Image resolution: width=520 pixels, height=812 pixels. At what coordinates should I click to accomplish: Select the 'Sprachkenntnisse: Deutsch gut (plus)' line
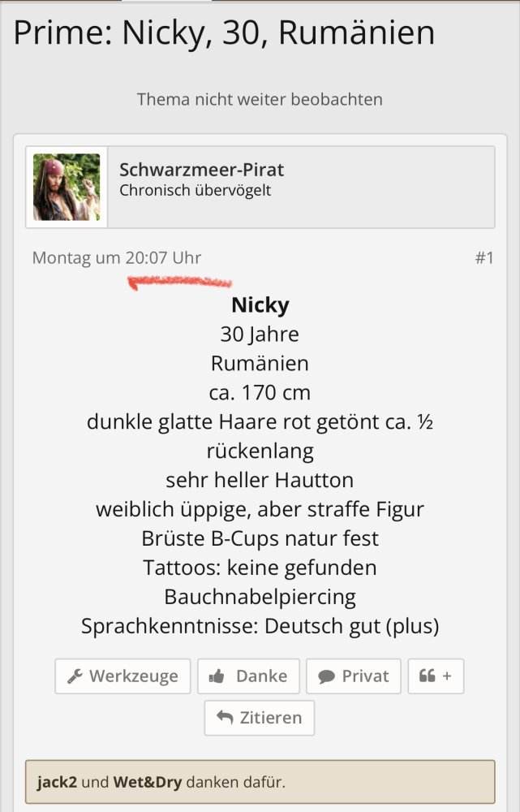click(260, 626)
